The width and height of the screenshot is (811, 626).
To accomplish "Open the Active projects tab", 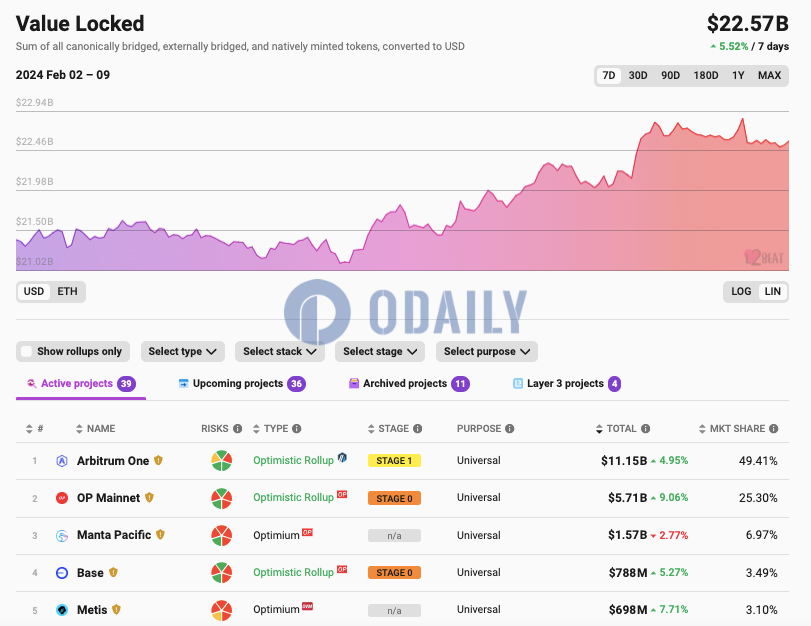I will coord(81,384).
